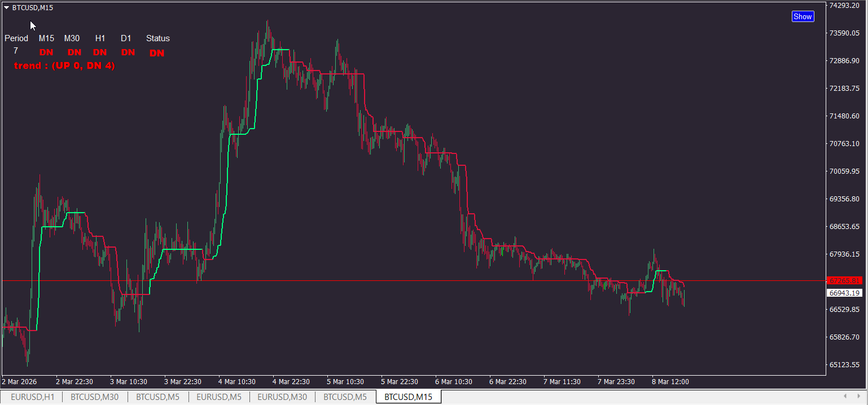Open the second BTCUSD,M5 chart tab
This screenshot has height=405, width=868.
coord(345,397)
